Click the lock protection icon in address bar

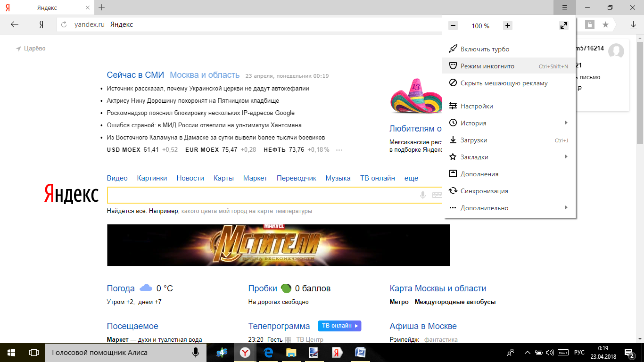coord(589,25)
